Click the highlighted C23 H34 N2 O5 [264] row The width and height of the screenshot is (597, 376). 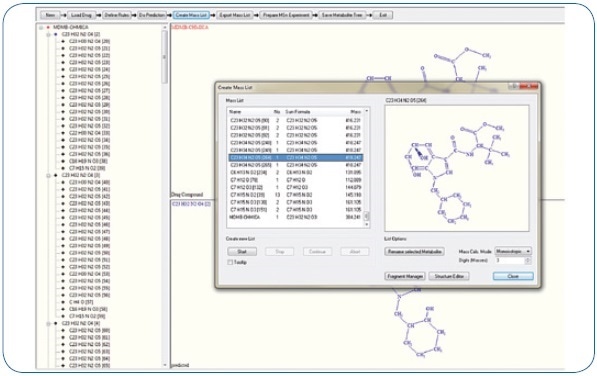coord(295,158)
